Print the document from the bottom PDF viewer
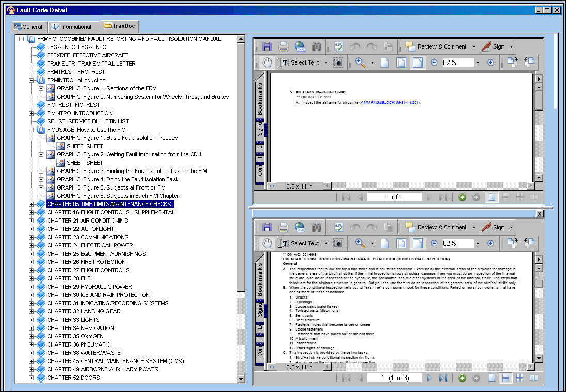 [284, 227]
